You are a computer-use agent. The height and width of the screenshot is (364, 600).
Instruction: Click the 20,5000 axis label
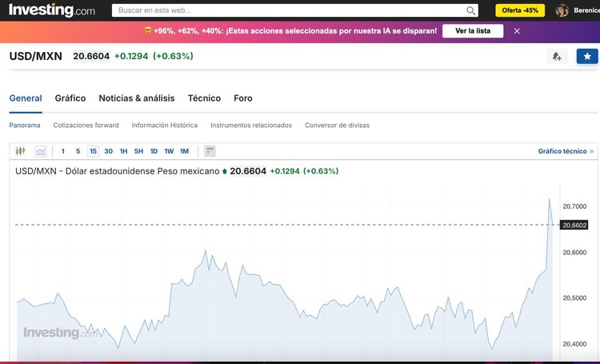pyautogui.click(x=574, y=298)
